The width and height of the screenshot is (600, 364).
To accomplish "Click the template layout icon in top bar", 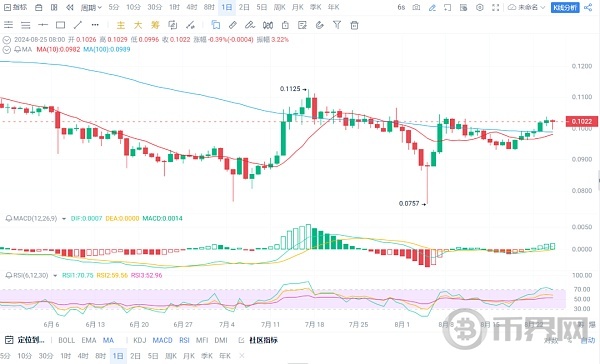I will pyautogui.click(x=463, y=7).
